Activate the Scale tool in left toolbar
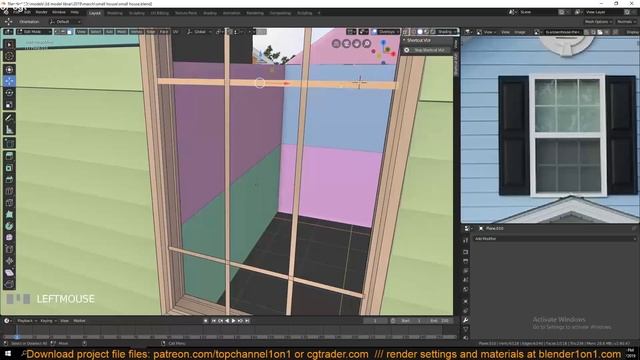Image resolution: width=640 pixels, height=360 pixels. pyautogui.click(x=9, y=105)
